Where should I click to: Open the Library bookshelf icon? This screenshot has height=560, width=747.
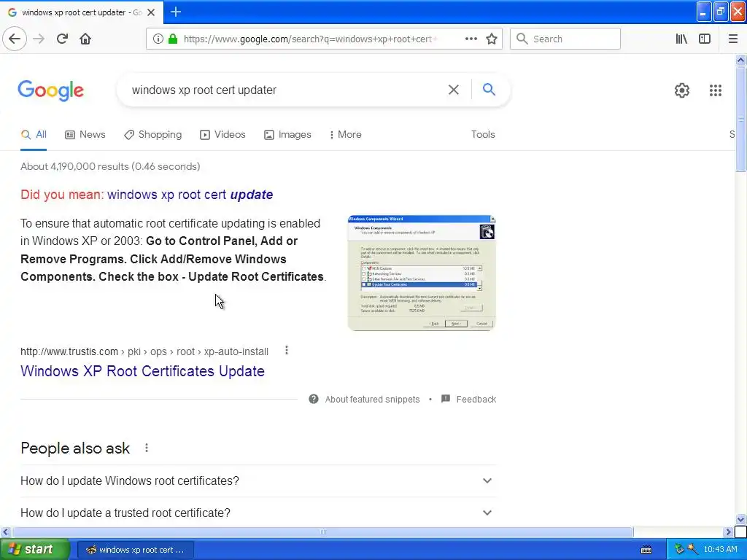click(x=681, y=39)
